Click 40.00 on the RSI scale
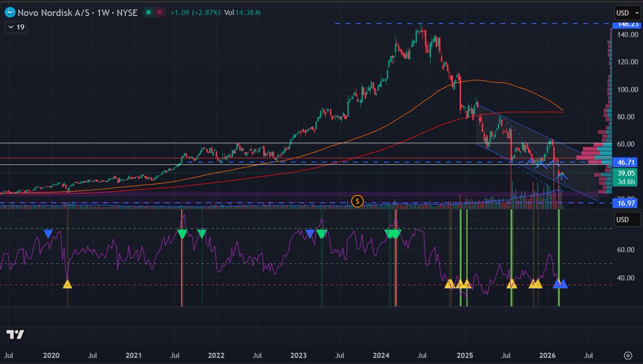The image size is (643, 364). tap(625, 277)
